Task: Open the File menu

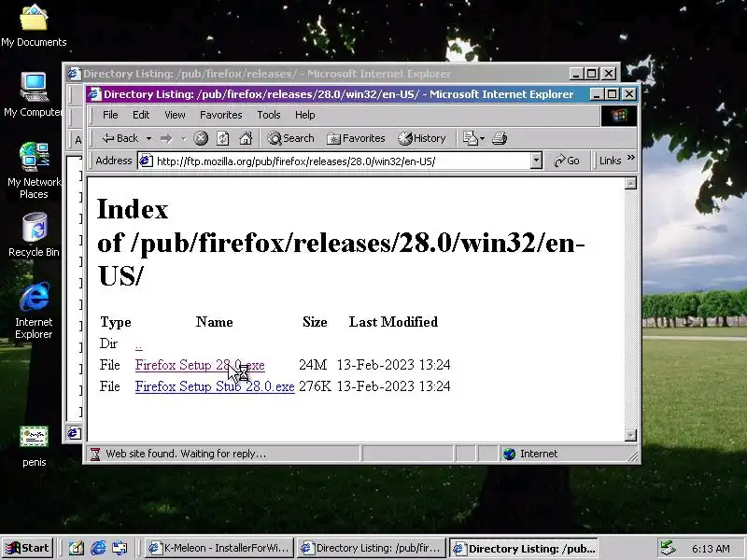Action: click(110, 115)
